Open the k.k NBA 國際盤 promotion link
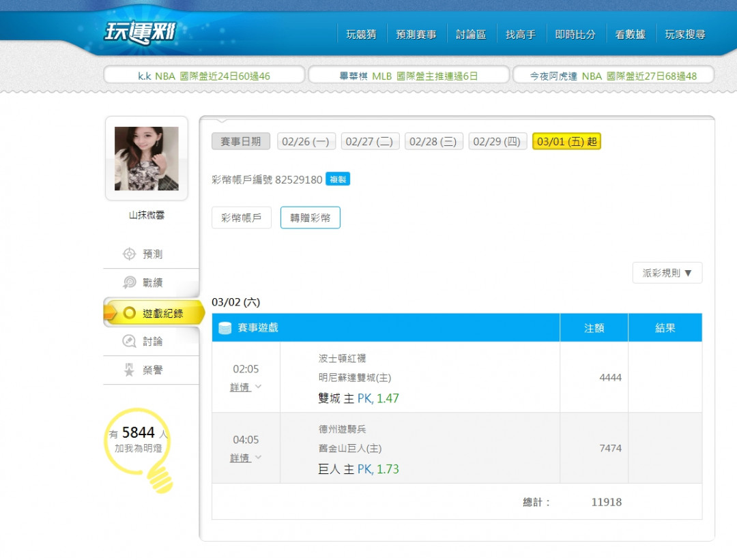 pyautogui.click(x=204, y=76)
